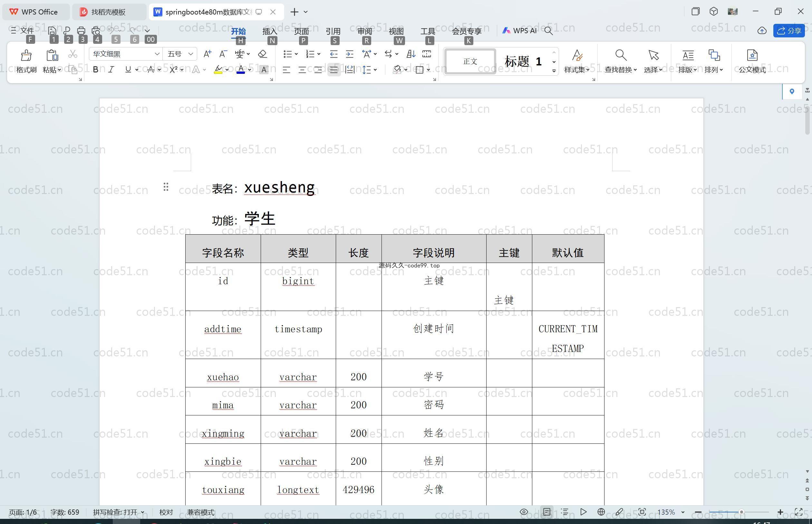Switch to the 找稻壳模板 tab
812x524 pixels.
tap(109, 12)
